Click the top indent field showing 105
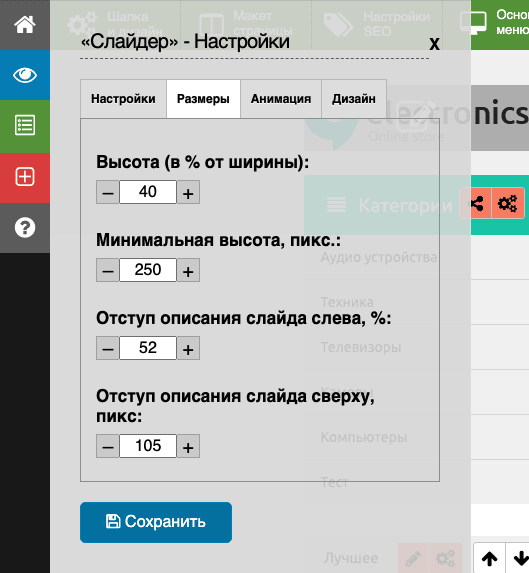529x573 pixels. coord(148,446)
